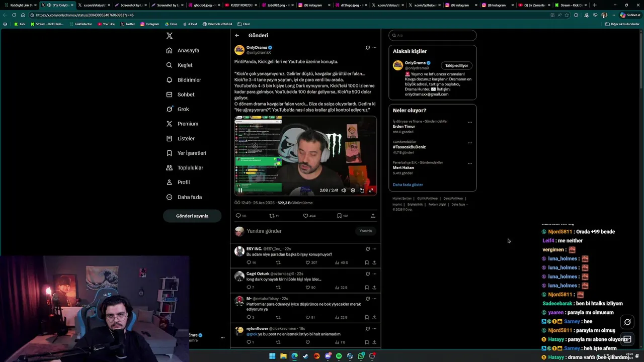The width and height of the screenshot is (644, 362).
Task: Click the Takip ediliyor button
Action: coord(456,65)
